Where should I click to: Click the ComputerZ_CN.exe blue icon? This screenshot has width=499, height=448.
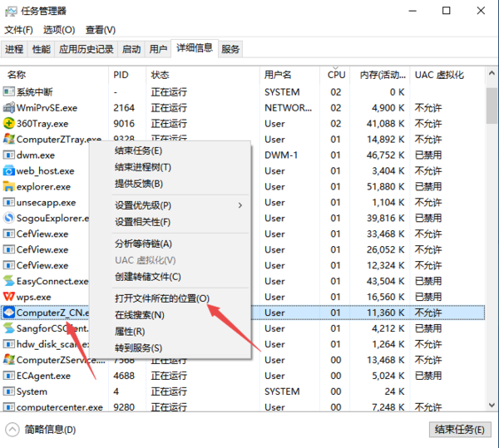[x=9, y=313]
